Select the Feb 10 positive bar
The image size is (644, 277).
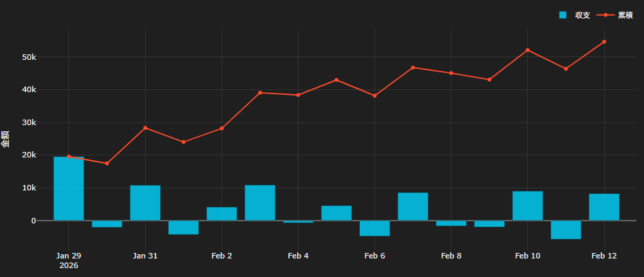[x=528, y=206]
